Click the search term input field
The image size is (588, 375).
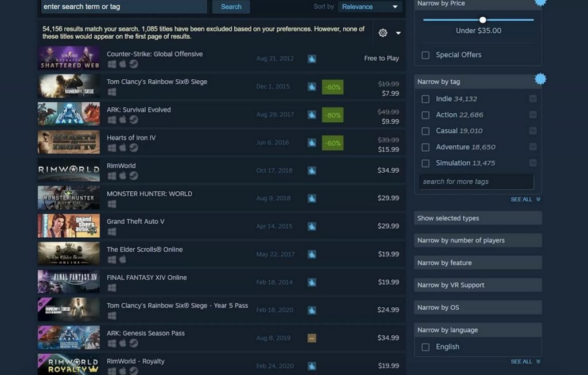pos(124,7)
